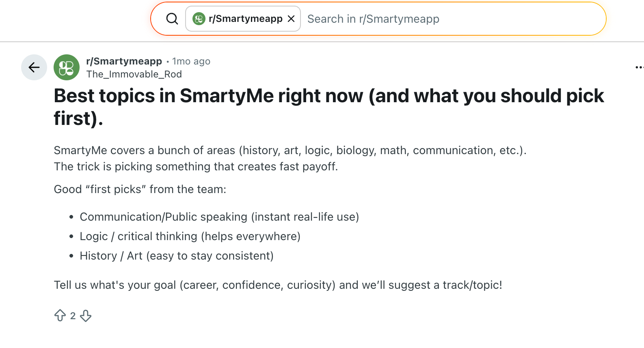Screen dimensions: 644x348
Task: Click the History / Art bullet item
Action: pyautogui.click(x=177, y=256)
